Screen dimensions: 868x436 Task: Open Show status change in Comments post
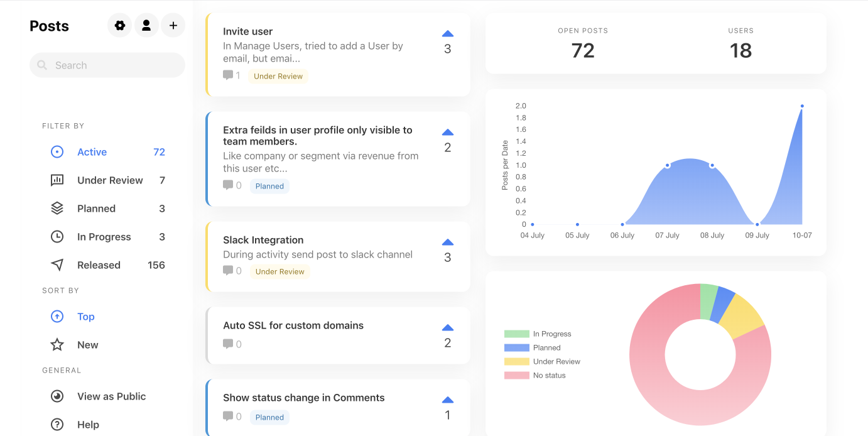coord(304,398)
